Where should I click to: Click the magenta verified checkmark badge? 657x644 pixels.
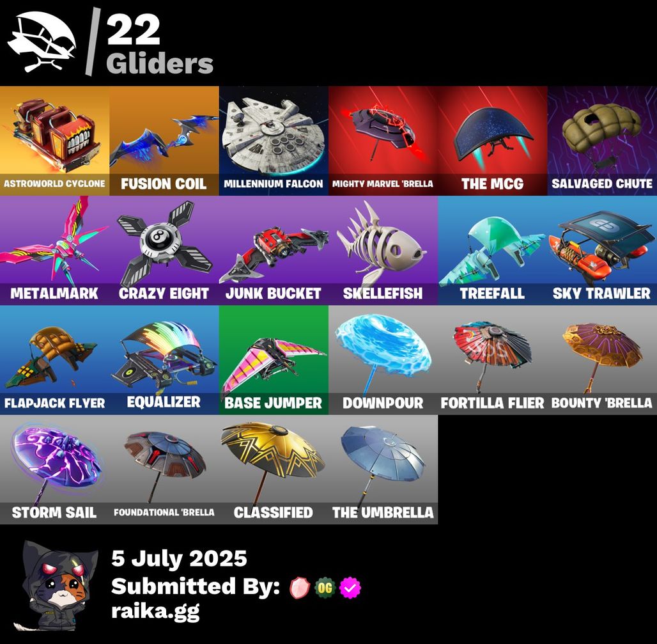350,587
